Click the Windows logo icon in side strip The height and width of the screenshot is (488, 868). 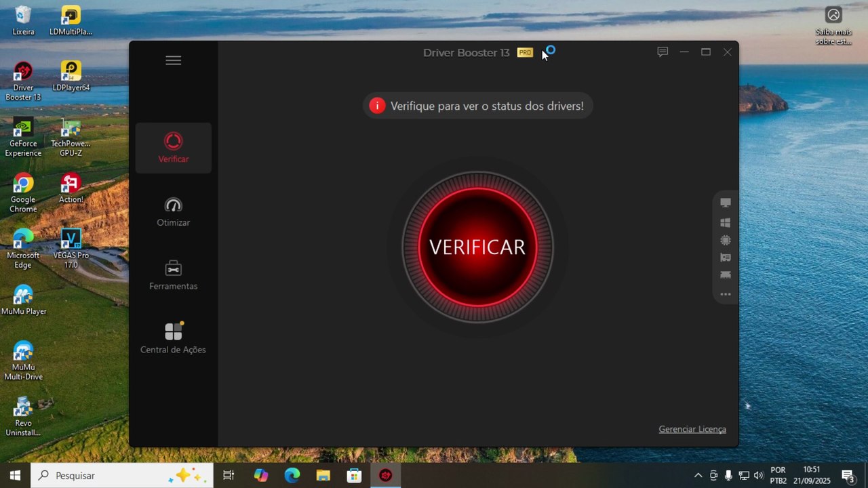(x=726, y=222)
